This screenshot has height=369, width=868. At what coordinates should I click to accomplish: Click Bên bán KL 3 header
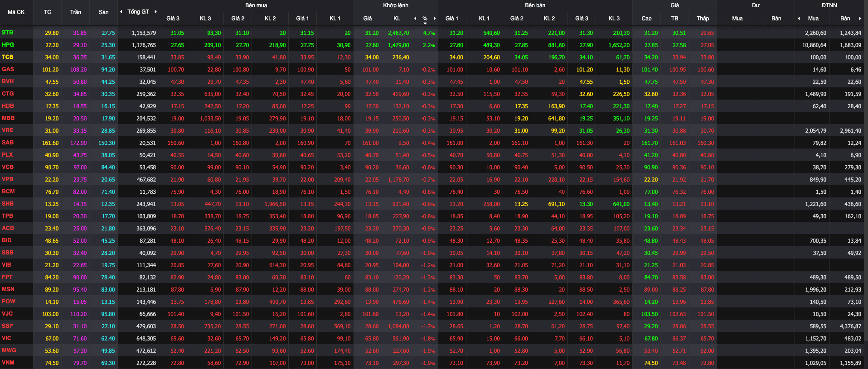pyautogui.click(x=614, y=19)
